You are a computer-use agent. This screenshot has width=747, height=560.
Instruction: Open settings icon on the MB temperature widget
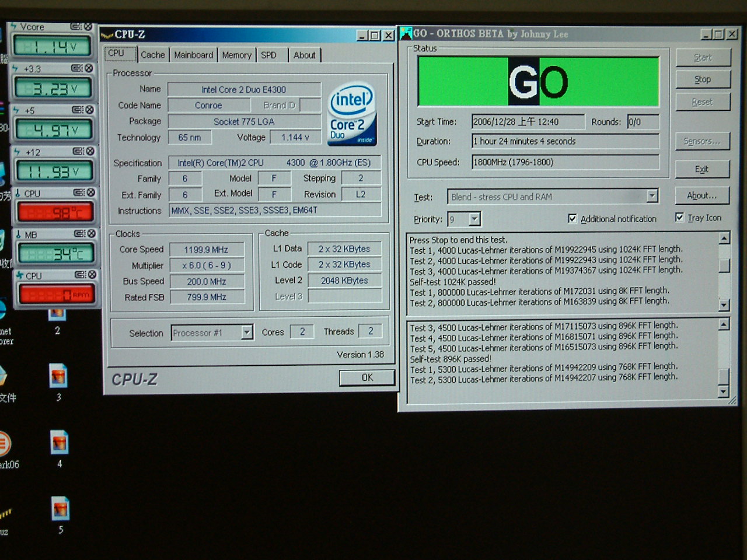pos(79,233)
